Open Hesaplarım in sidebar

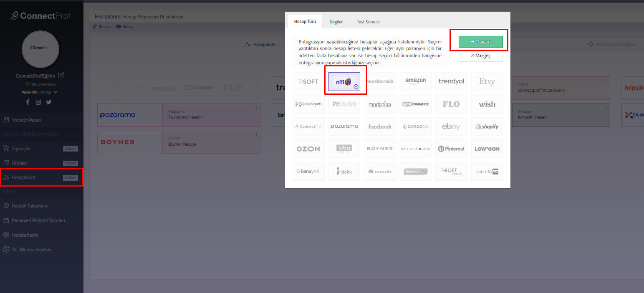pos(42,177)
